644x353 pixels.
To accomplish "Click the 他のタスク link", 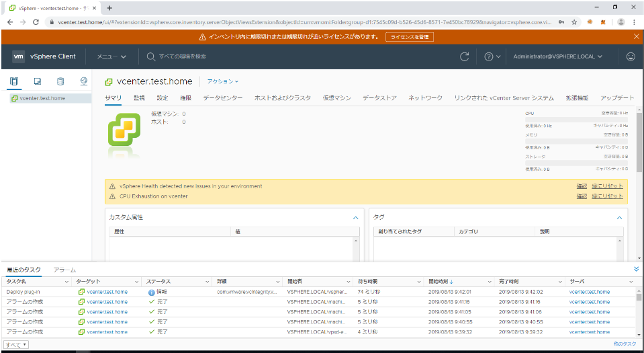I will pyautogui.click(x=625, y=344).
